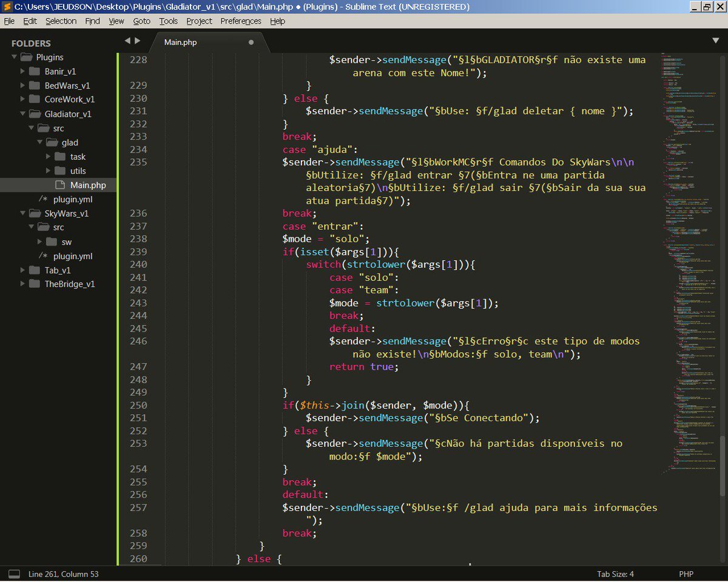Open the Selection menu

click(61, 21)
